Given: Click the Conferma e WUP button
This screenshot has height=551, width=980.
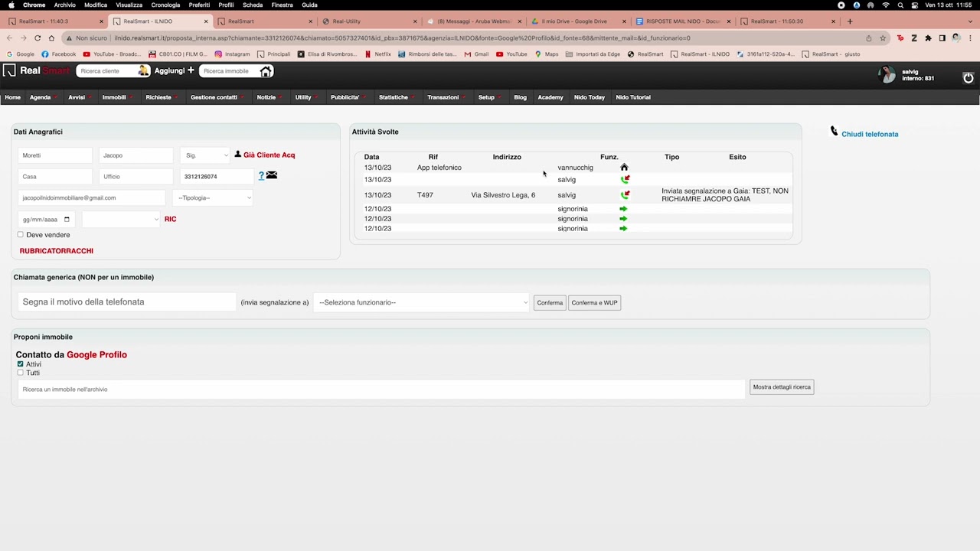Looking at the screenshot, I should [594, 303].
